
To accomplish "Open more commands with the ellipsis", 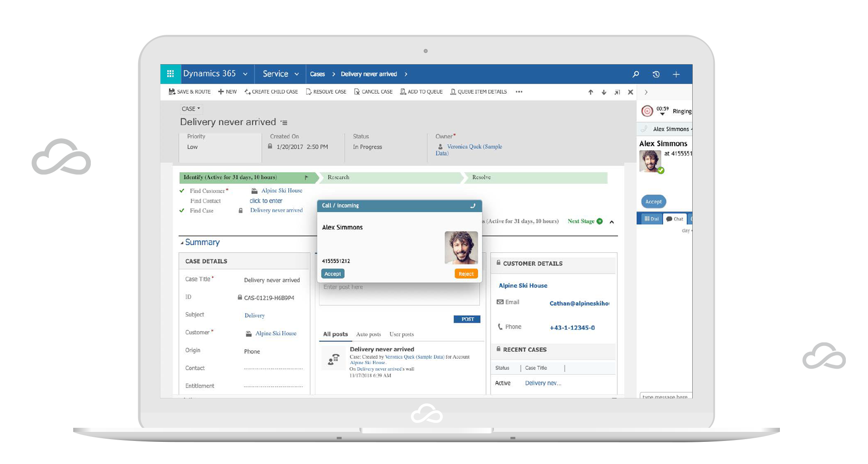I will click(519, 91).
